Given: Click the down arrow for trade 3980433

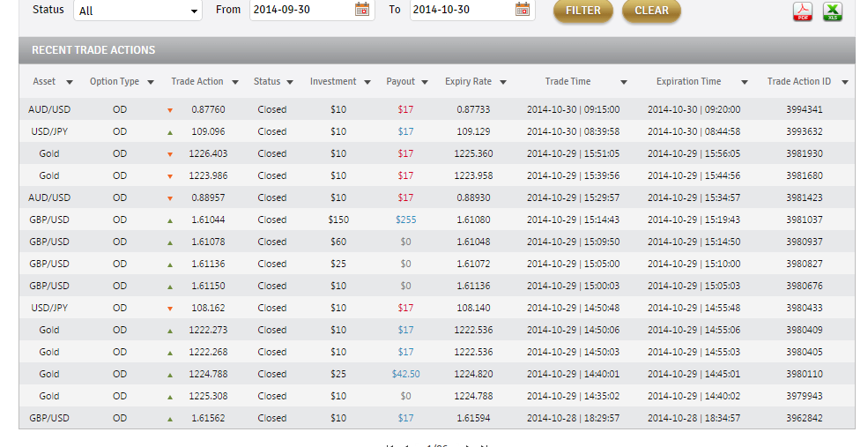Looking at the screenshot, I should (x=170, y=309).
